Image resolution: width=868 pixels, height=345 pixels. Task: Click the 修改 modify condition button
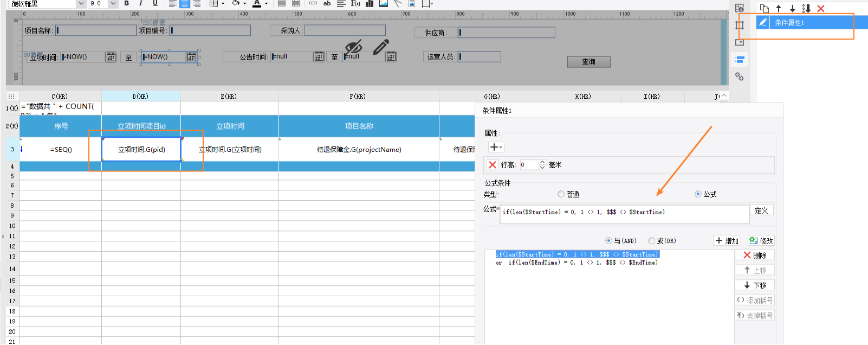[x=761, y=241]
